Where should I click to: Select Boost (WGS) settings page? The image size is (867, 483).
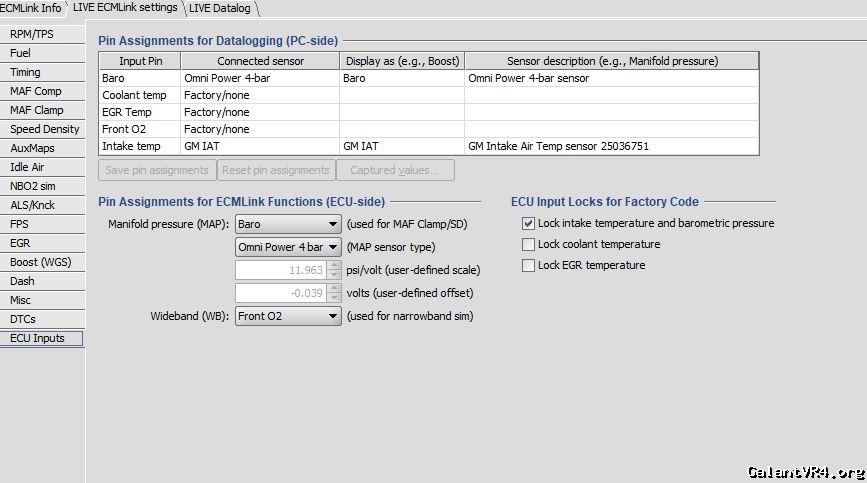38,262
